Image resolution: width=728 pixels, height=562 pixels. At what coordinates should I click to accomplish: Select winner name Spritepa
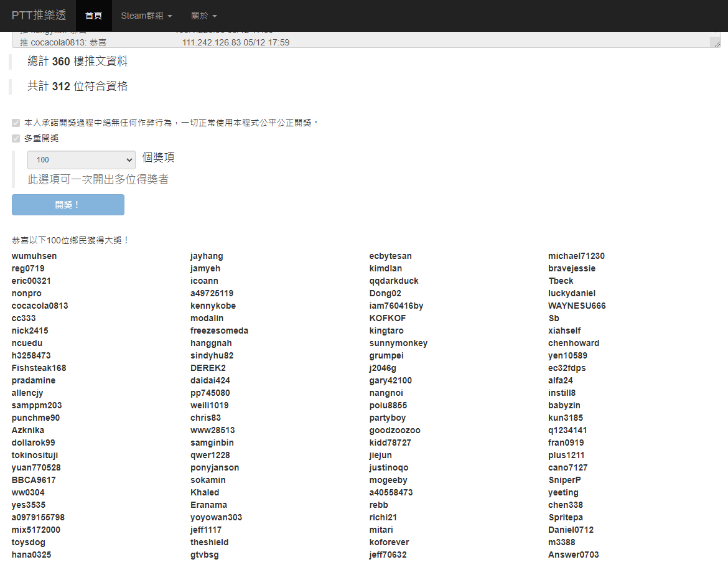[x=566, y=517]
